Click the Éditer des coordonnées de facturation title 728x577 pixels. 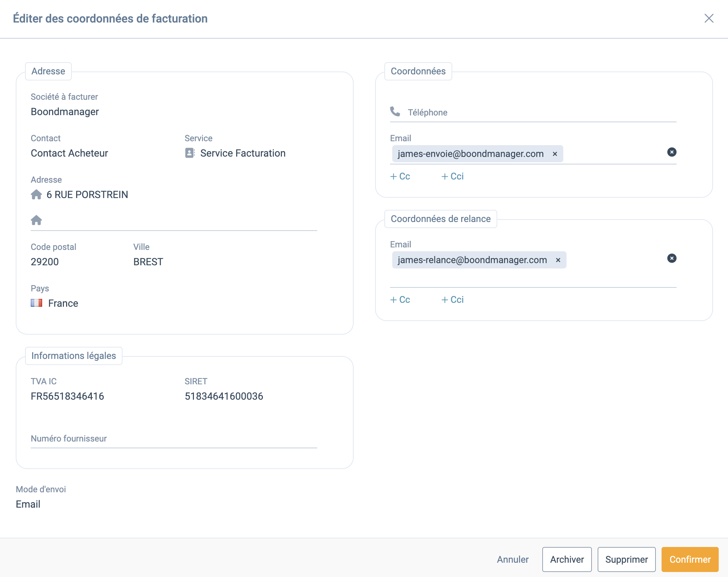[110, 19]
